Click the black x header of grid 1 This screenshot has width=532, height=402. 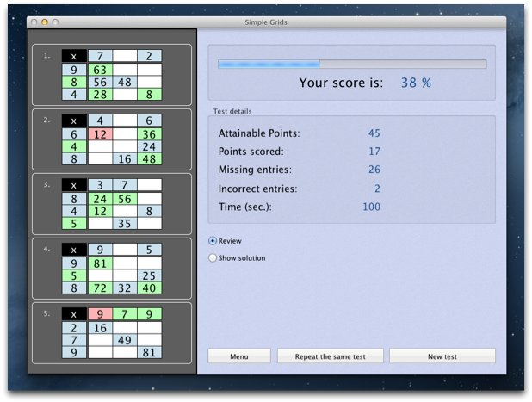74,57
